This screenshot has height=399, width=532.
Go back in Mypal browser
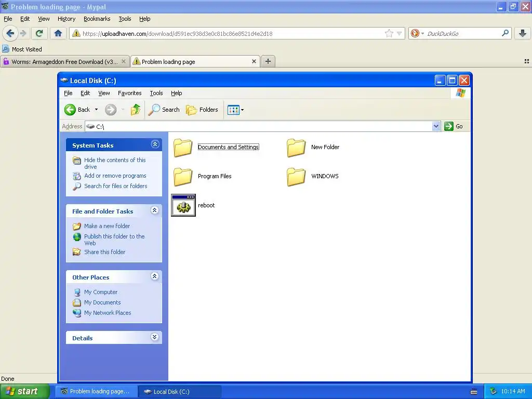coord(10,33)
